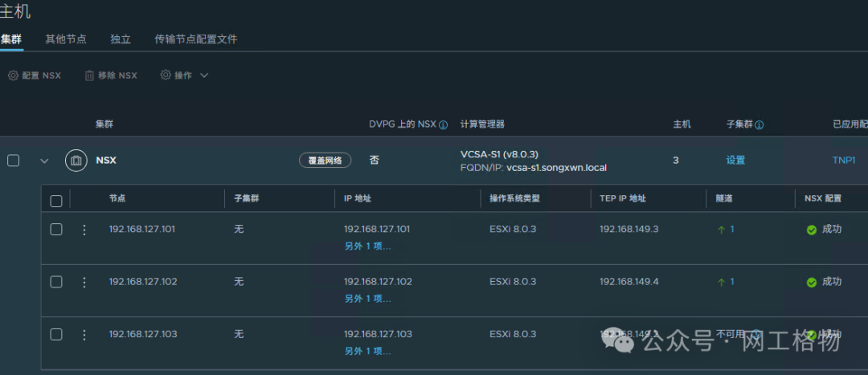Sort by the TEP IP 地址 column header

tap(623, 198)
